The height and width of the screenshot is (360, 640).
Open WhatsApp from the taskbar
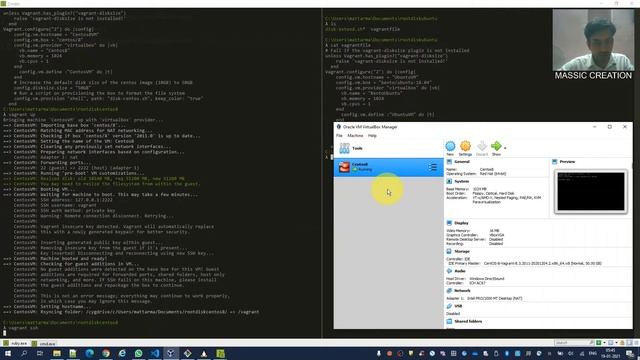(138, 353)
